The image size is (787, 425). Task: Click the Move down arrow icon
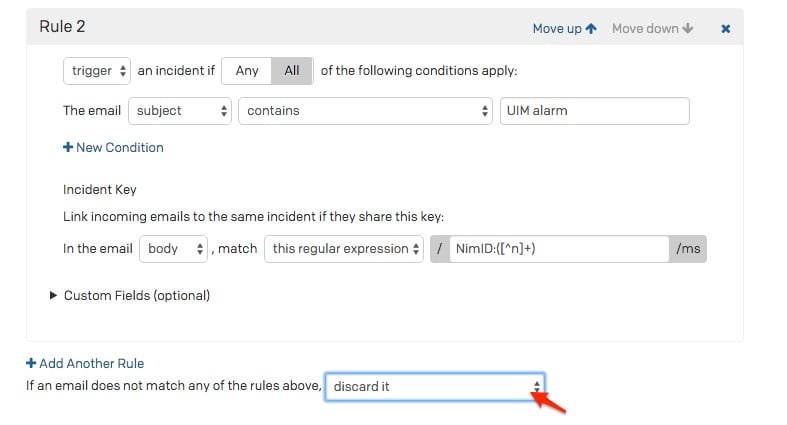pyautogui.click(x=688, y=29)
